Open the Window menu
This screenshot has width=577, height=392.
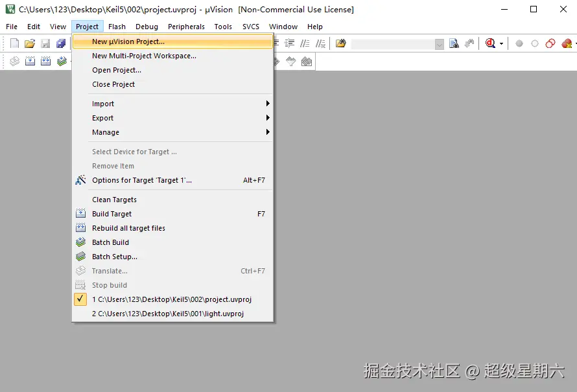(283, 27)
